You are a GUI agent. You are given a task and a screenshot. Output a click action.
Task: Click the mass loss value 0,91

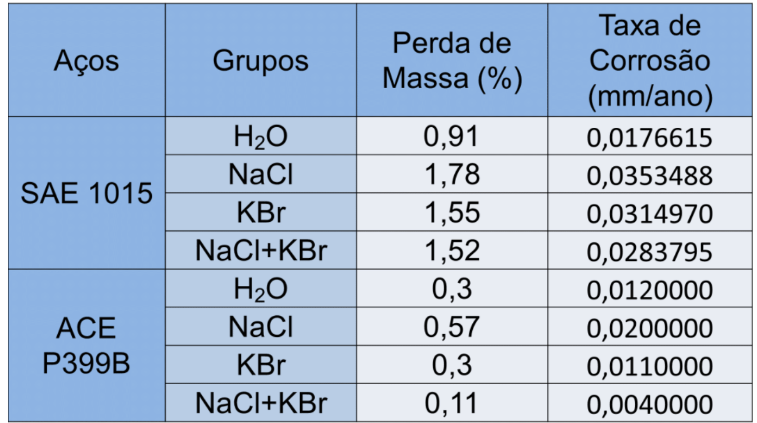pos(452,137)
